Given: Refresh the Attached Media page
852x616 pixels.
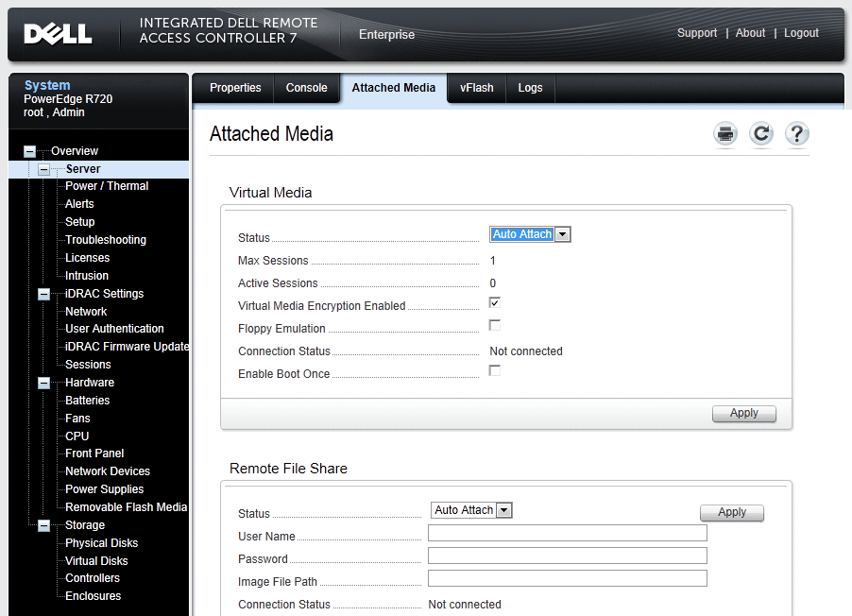Looking at the screenshot, I should pyautogui.click(x=761, y=134).
